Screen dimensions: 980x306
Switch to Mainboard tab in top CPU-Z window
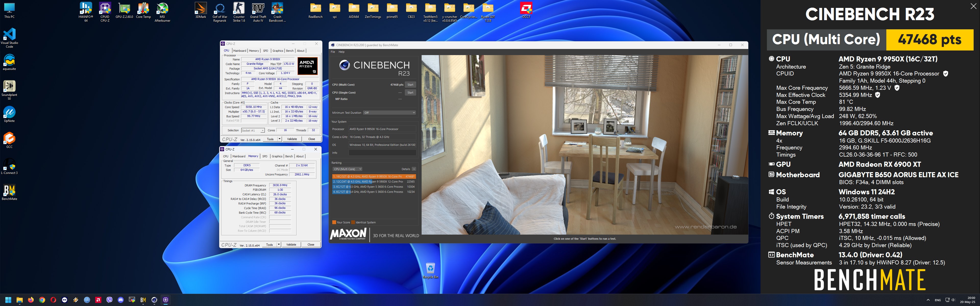click(240, 50)
